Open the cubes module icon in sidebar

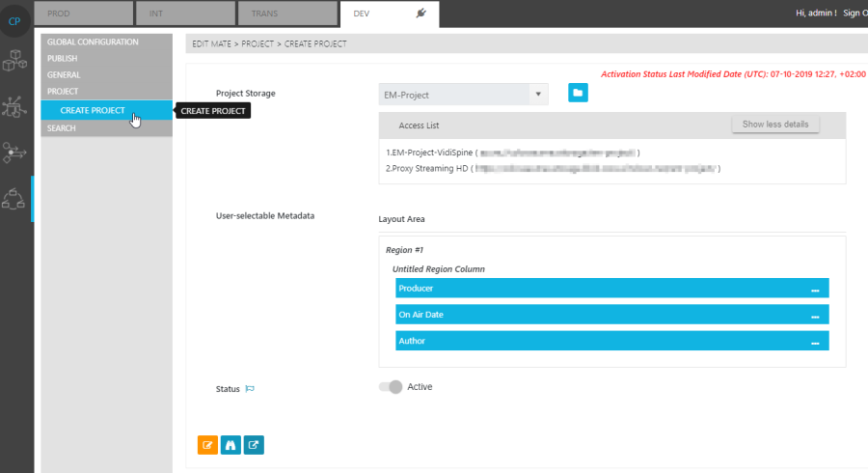click(x=14, y=60)
